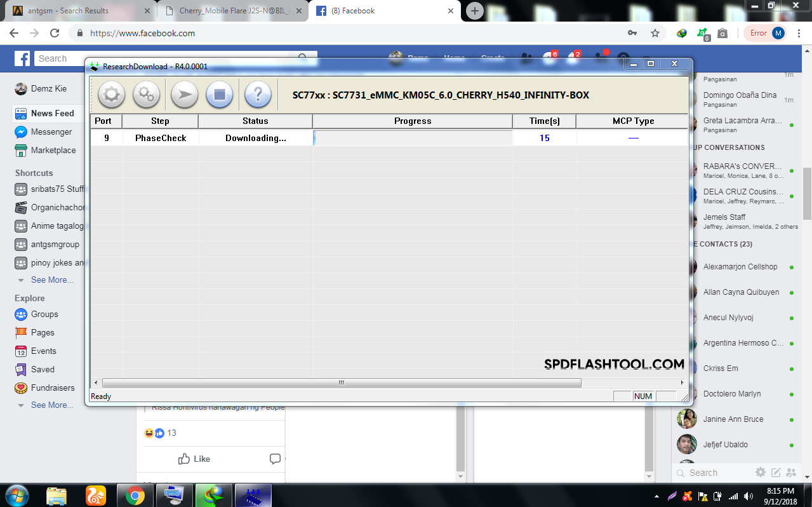Reload the Facebook page
The width and height of the screenshot is (812, 507).
[55, 33]
